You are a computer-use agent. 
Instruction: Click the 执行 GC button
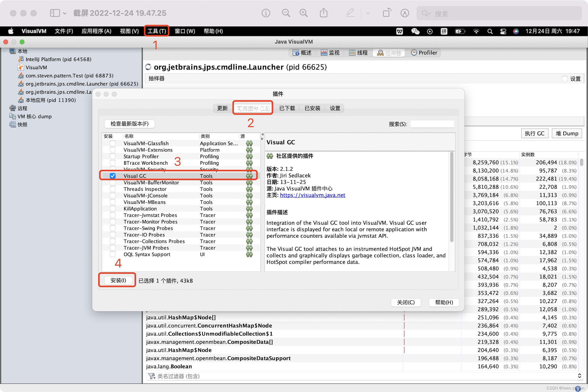tap(535, 133)
